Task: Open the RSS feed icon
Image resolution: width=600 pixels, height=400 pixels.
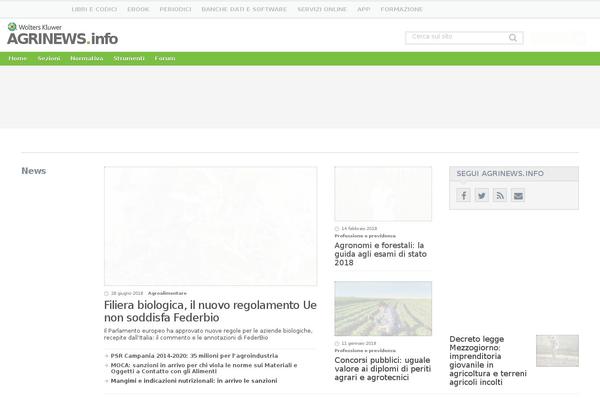Action: coord(500,196)
